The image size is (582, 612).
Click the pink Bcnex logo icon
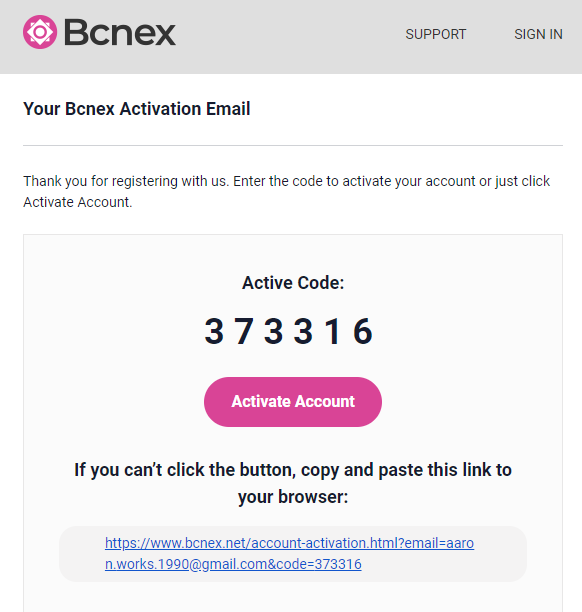tap(40, 32)
